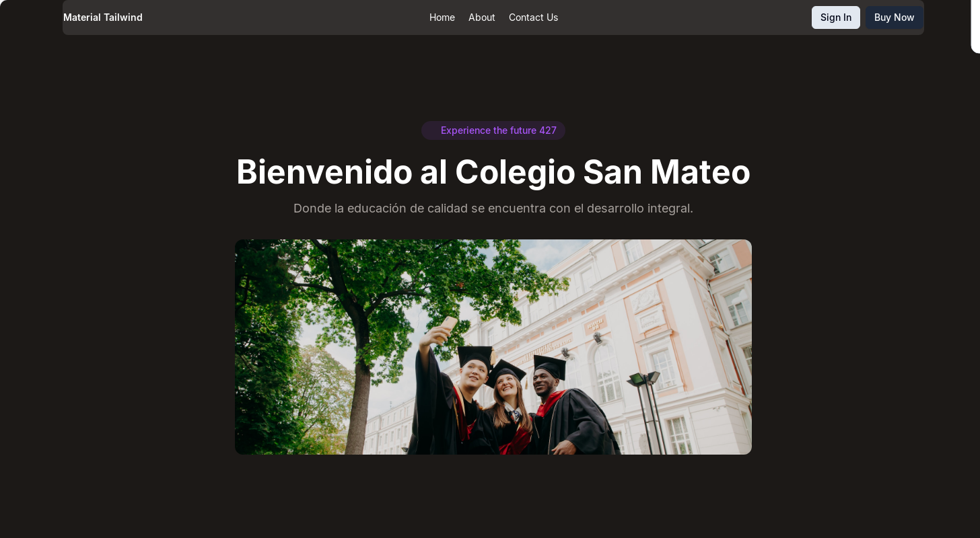Viewport: 980px width, 538px height.
Task: Click the Sign In button
Action: [836, 17]
